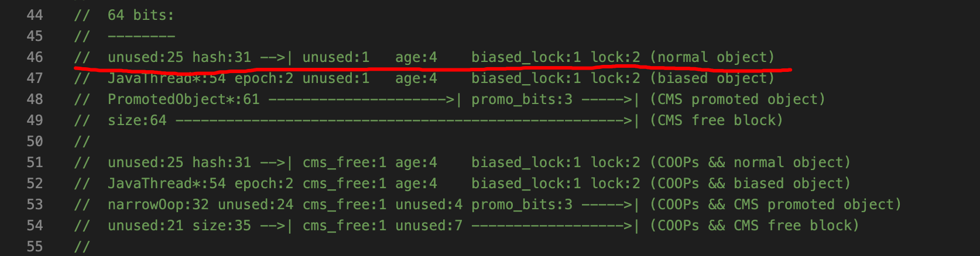The height and width of the screenshot is (256, 980).
Task: Click line number 54 in the gutter
Action: [35, 226]
